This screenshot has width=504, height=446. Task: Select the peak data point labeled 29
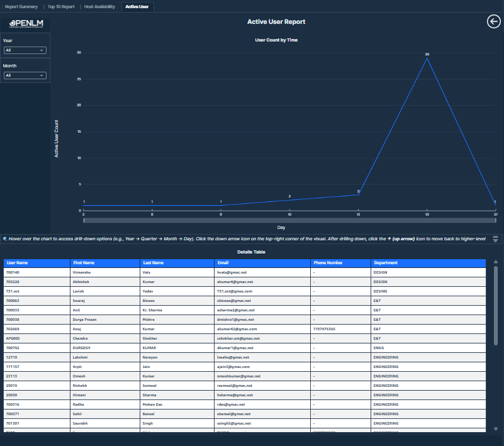click(x=427, y=59)
